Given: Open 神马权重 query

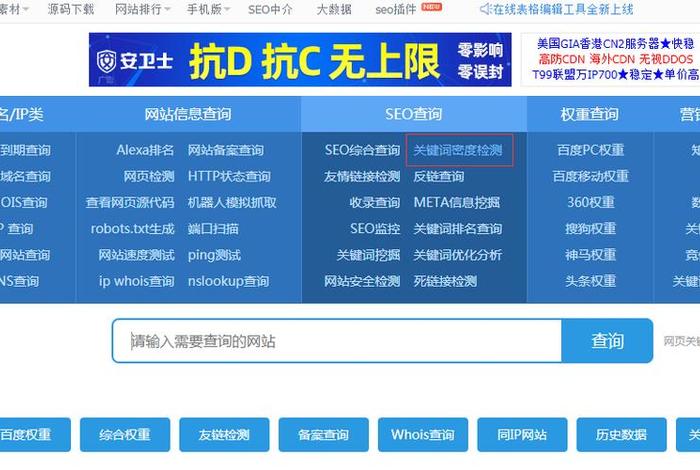Looking at the screenshot, I should pyautogui.click(x=590, y=255).
